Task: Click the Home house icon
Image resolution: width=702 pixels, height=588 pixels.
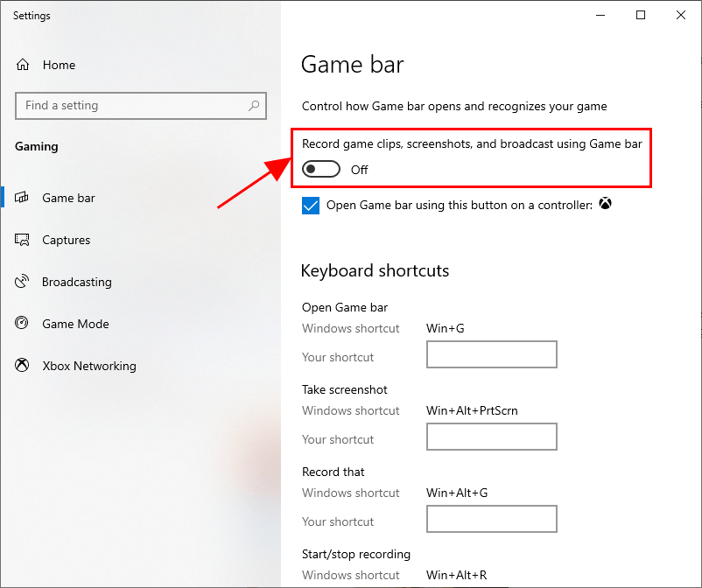Action: click(x=23, y=65)
